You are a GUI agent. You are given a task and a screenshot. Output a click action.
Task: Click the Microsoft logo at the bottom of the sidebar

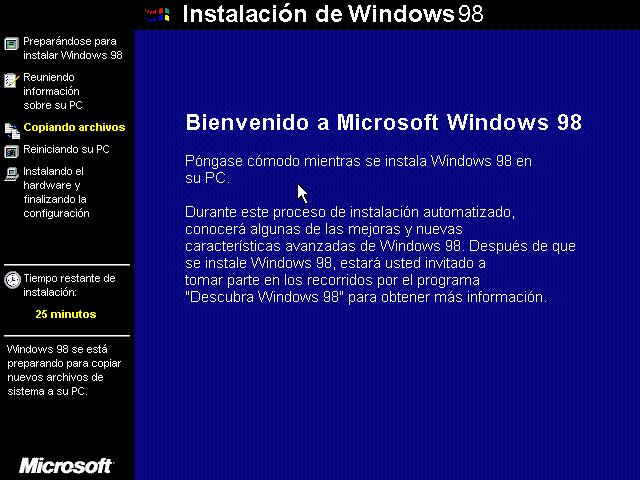pyautogui.click(x=67, y=466)
